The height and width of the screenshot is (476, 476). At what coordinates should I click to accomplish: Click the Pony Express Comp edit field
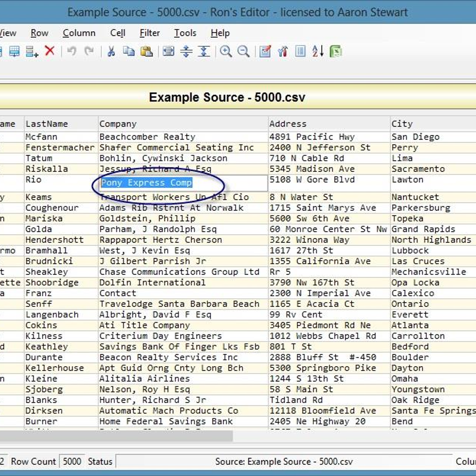[x=183, y=183]
